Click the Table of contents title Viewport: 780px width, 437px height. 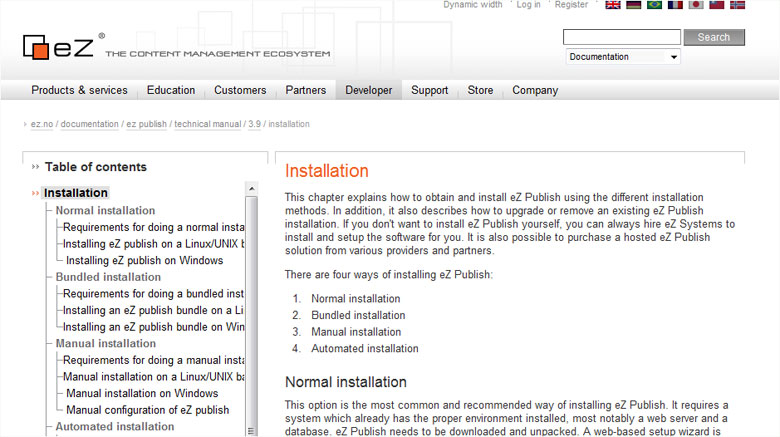tap(96, 167)
